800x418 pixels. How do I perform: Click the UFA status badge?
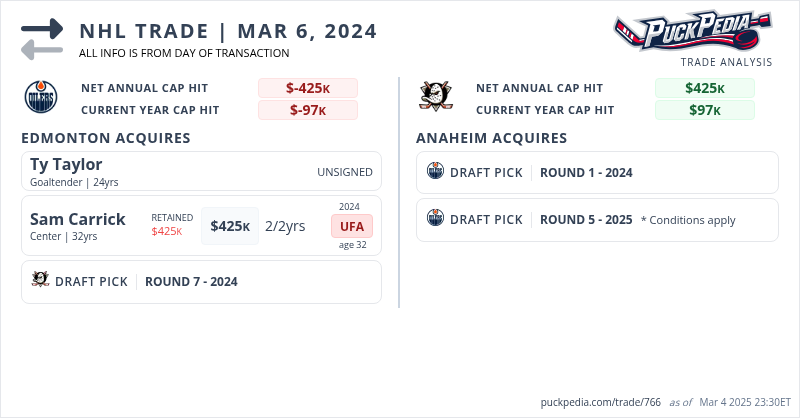point(352,226)
